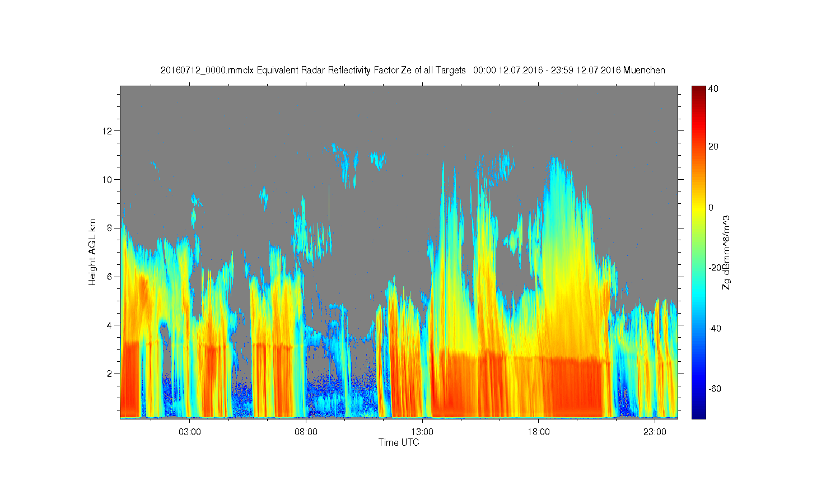840x504 pixels.
Task: Click the colorbar label '0'
Action: click(711, 207)
